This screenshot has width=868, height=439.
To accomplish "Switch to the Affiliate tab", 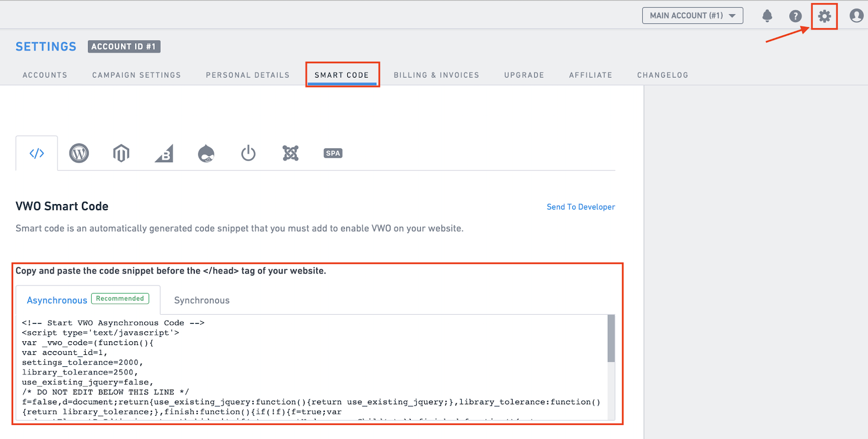I will tap(591, 75).
